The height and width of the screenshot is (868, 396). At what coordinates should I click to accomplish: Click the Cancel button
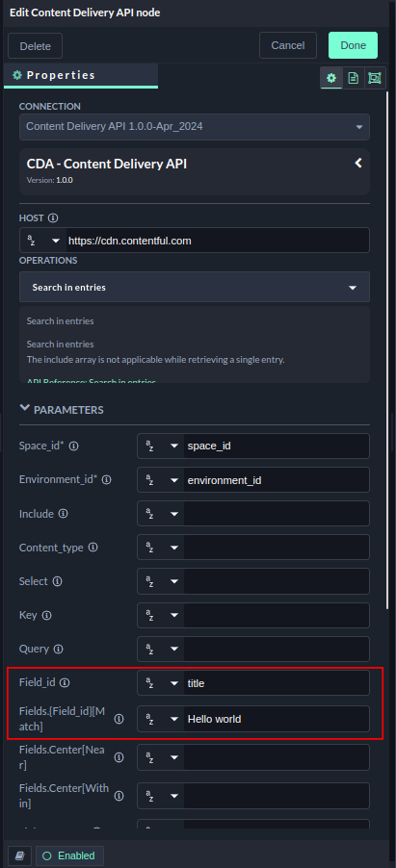(x=288, y=45)
